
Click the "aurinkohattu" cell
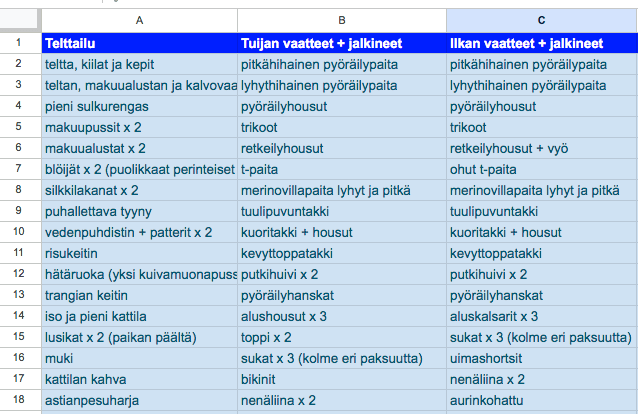[542, 400]
